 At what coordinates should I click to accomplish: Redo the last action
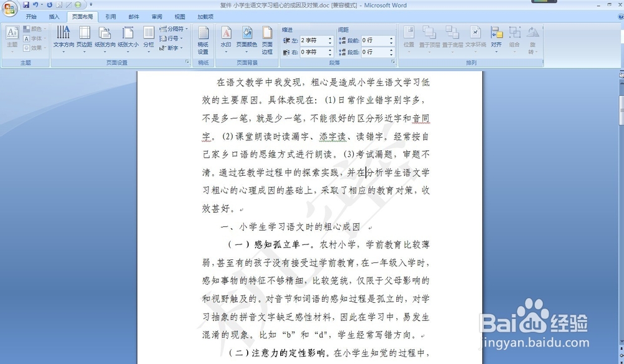[x=49, y=5]
